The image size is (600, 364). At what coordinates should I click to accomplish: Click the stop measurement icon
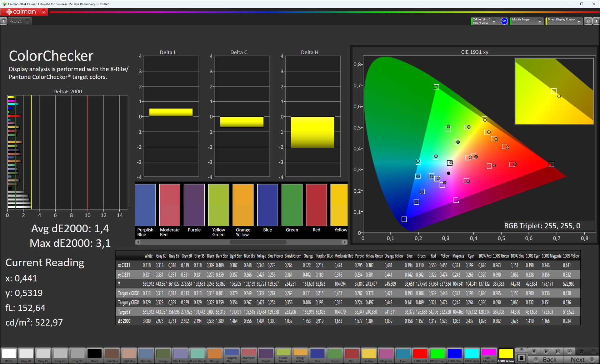(534, 351)
